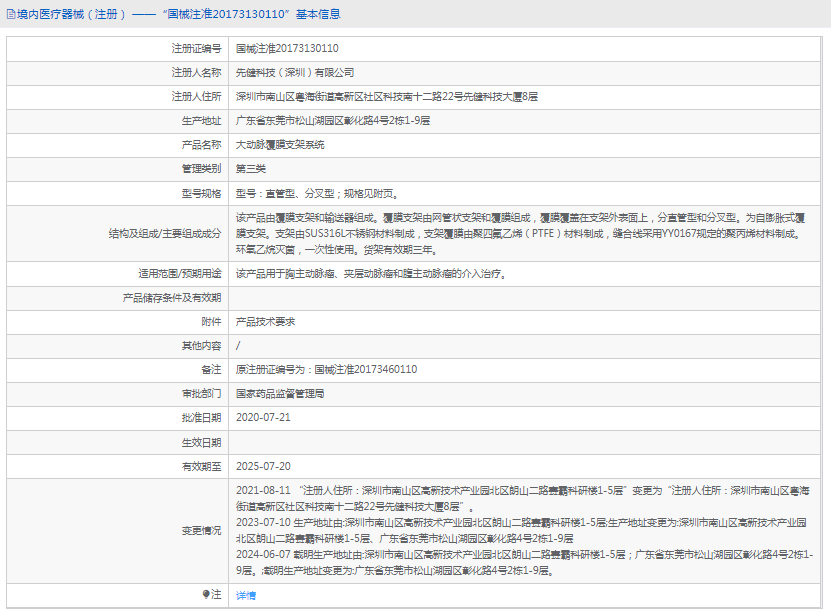
Task: Click the 管理类别 label
Action: 201,168
